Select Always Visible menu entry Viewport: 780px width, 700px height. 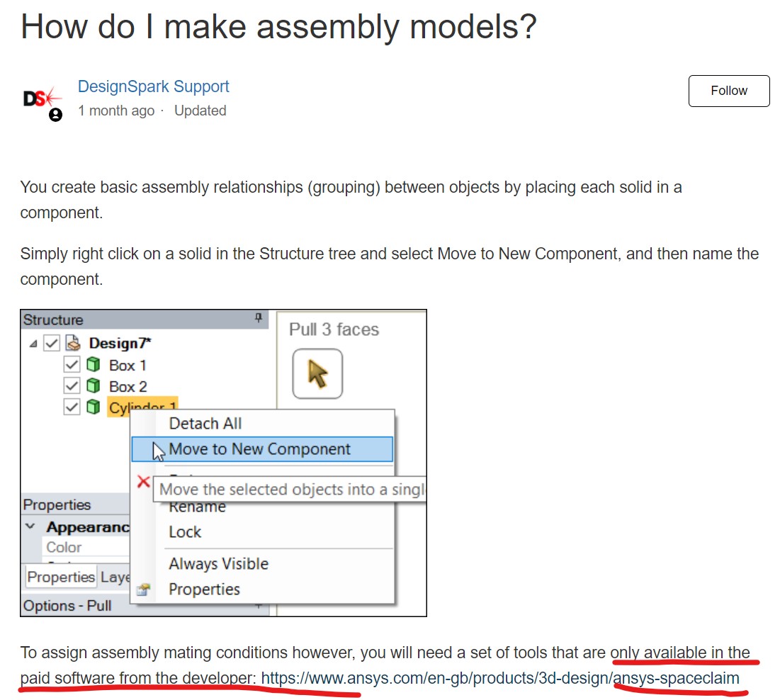[218, 564]
